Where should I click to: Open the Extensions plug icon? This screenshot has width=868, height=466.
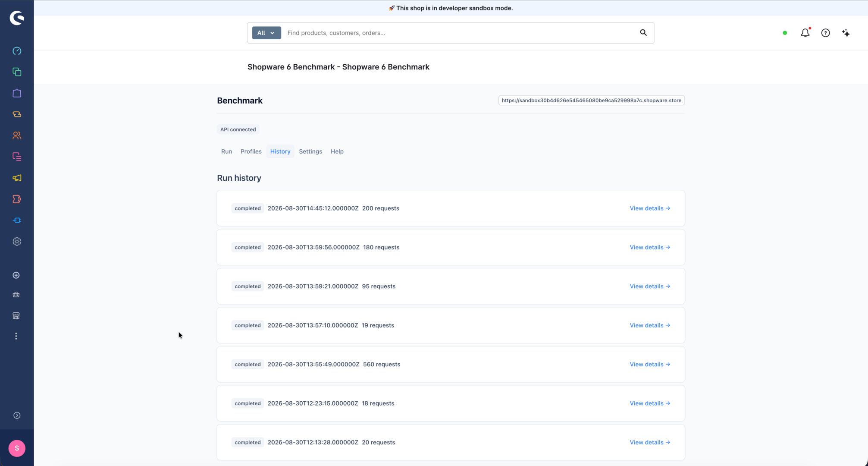[17, 220]
